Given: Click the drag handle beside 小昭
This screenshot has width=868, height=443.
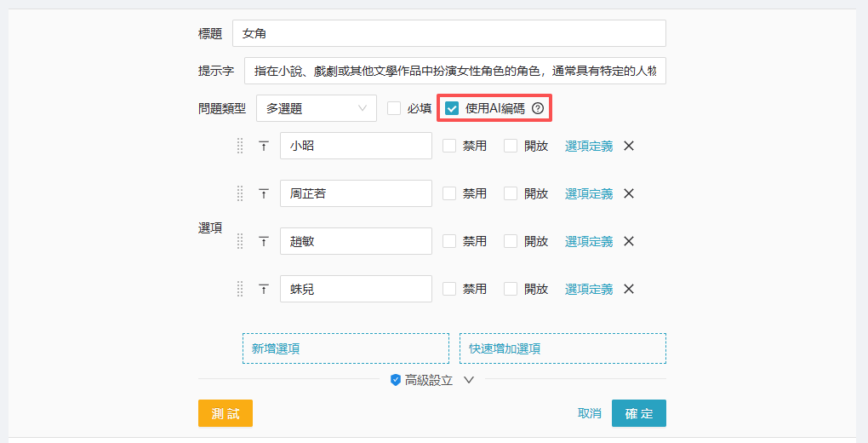Looking at the screenshot, I should (240, 146).
